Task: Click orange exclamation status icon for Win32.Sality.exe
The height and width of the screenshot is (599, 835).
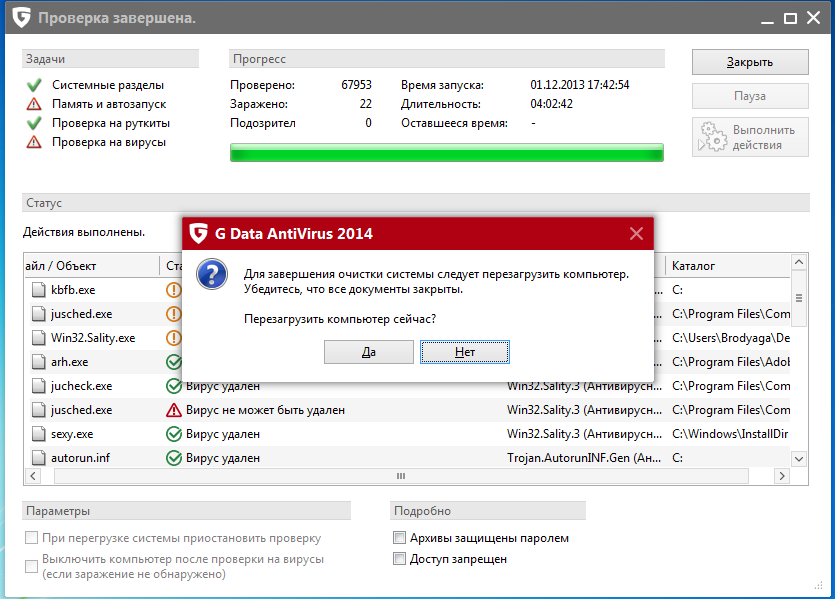Action: [174, 338]
